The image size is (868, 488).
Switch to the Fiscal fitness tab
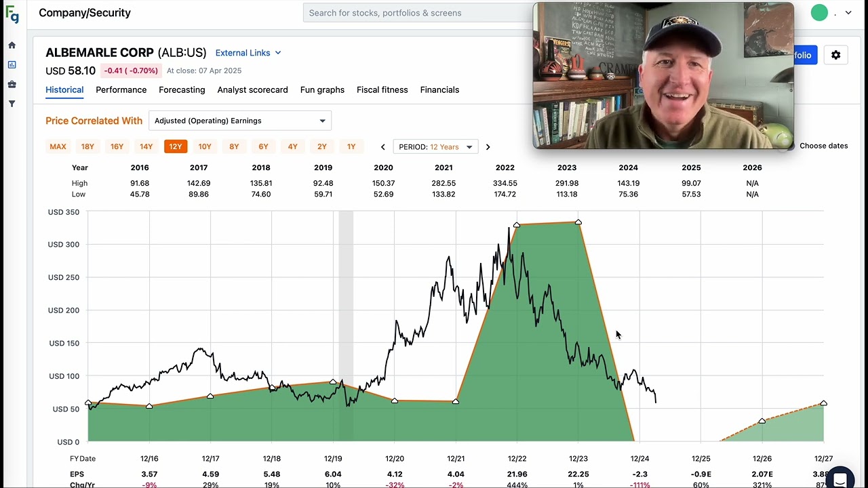(382, 89)
